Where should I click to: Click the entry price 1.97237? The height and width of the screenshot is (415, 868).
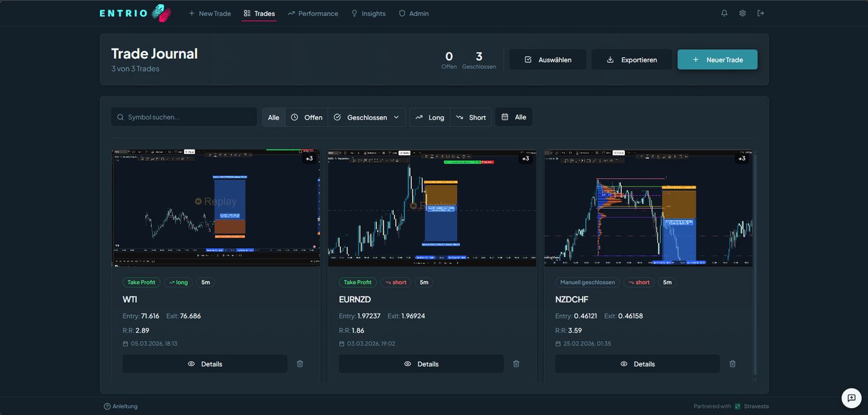tap(370, 316)
